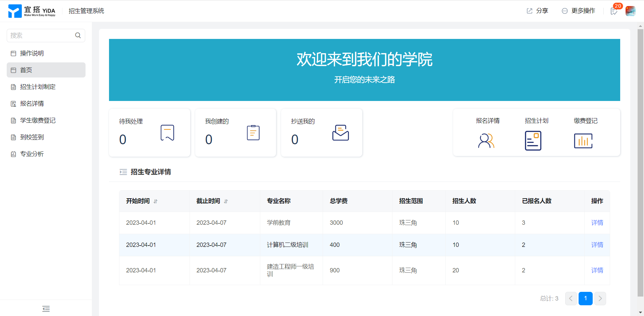Select 首页 in sidebar
This screenshot has height=316, width=644.
(46, 70)
